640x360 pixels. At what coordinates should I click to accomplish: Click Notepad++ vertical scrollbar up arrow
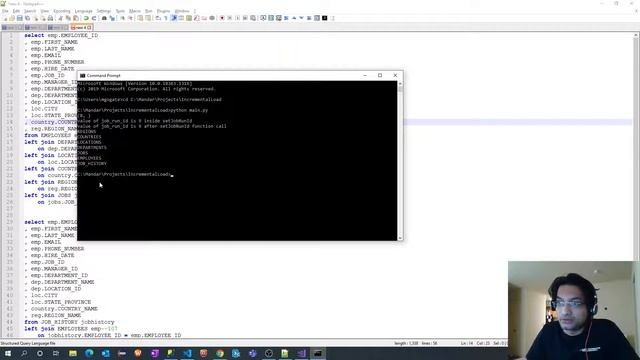pyautogui.click(x=636, y=36)
